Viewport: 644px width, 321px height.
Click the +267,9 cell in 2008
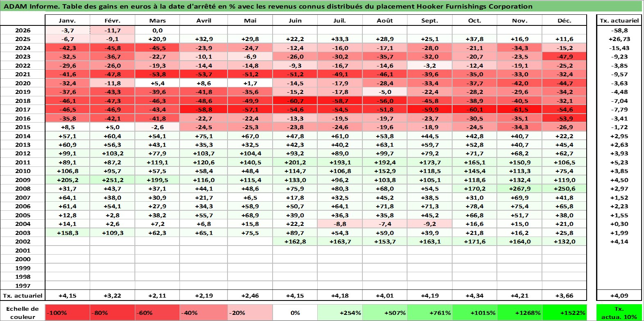[x=519, y=189]
